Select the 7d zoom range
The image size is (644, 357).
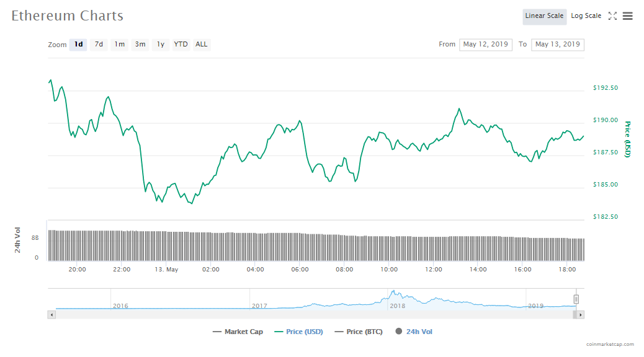pyautogui.click(x=99, y=45)
